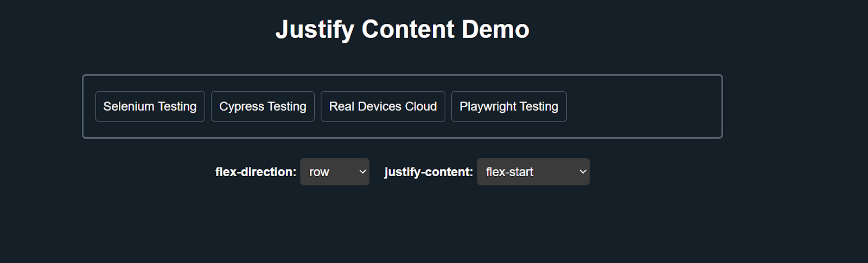Image resolution: width=868 pixels, height=263 pixels.
Task: Click the flex-direction dropdown chevron arrow
Action: tap(363, 172)
